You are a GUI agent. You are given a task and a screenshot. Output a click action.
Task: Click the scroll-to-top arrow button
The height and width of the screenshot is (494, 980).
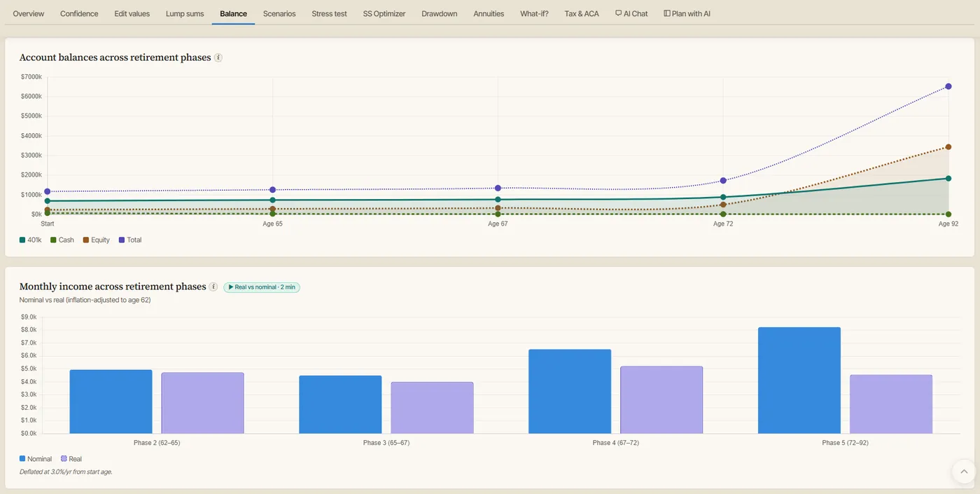tap(964, 472)
